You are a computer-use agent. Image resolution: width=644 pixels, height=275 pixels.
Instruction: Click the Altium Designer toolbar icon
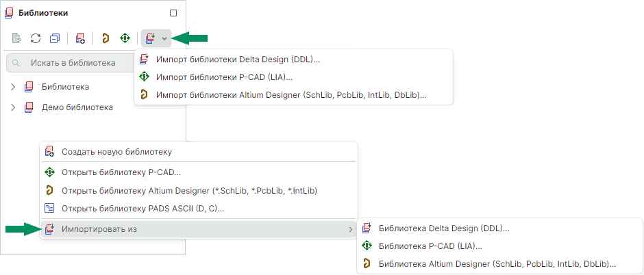[106, 38]
